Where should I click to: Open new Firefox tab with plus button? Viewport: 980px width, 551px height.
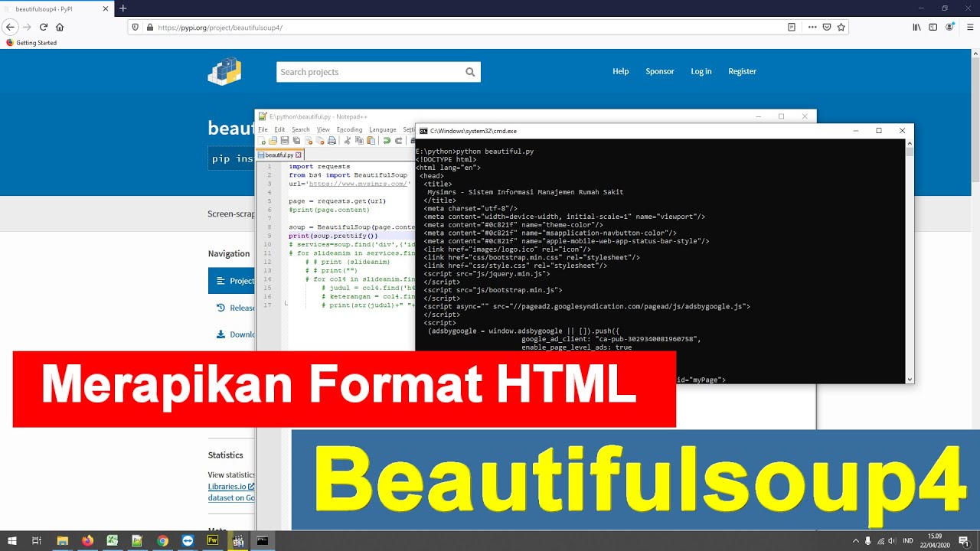tap(122, 8)
